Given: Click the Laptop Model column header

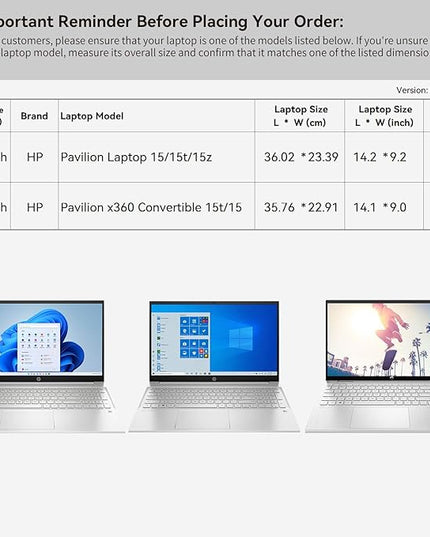Looking at the screenshot, I should click(x=92, y=116).
